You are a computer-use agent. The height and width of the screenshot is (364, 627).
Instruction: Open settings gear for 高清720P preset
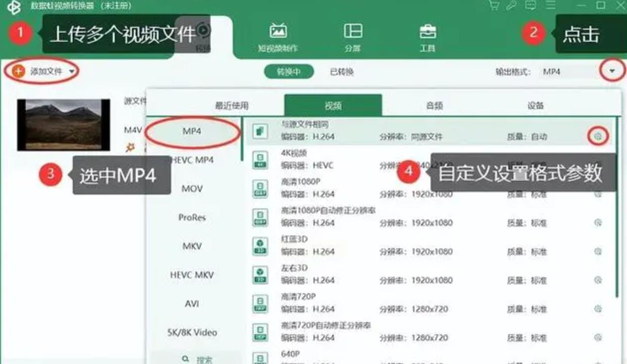pyautogui.click(x=598, y=309)
